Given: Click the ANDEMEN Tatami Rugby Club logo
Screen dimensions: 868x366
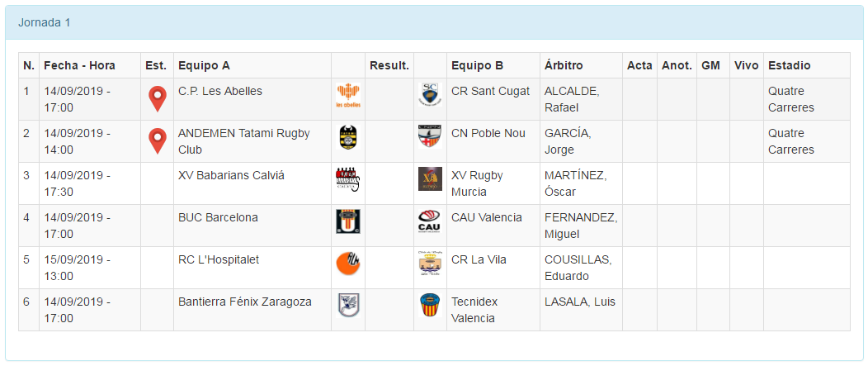Looking at the screenshot, I should [348, 137].
